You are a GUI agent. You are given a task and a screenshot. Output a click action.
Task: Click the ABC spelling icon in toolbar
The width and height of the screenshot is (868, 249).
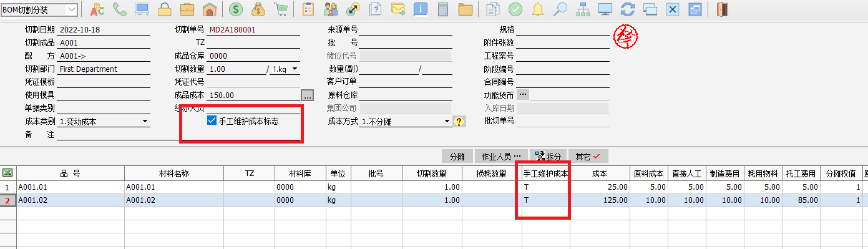97,9
